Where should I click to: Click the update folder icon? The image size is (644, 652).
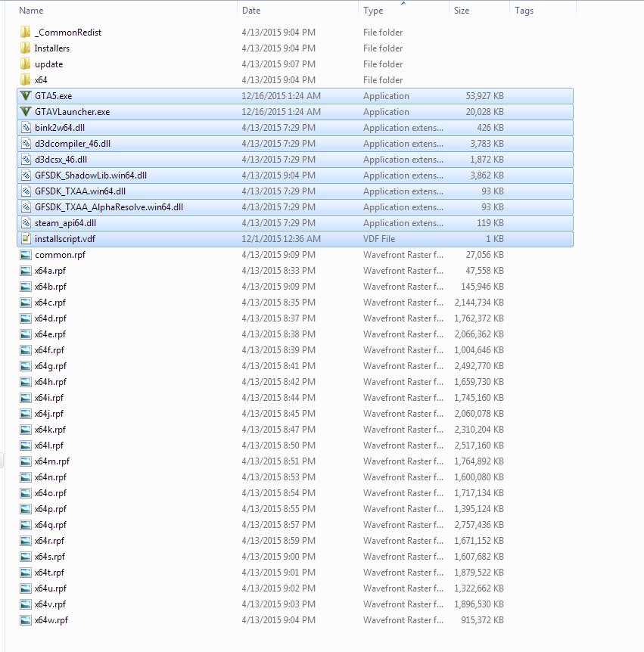pos(26,64)
